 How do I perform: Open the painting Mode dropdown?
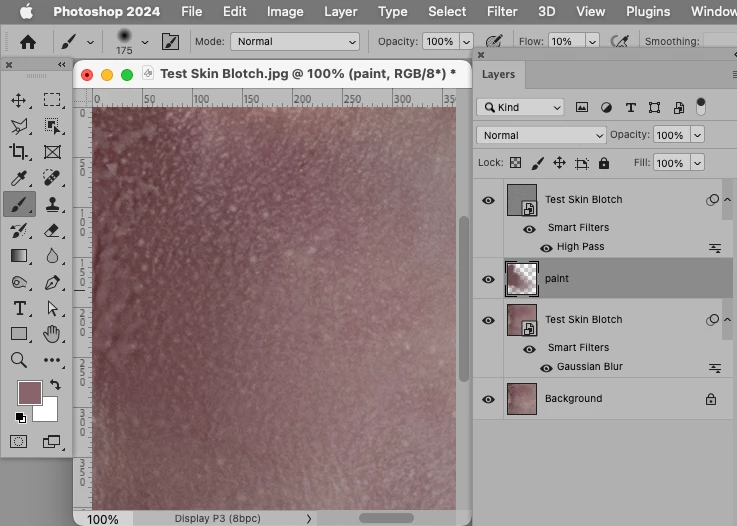coord(295,41)
